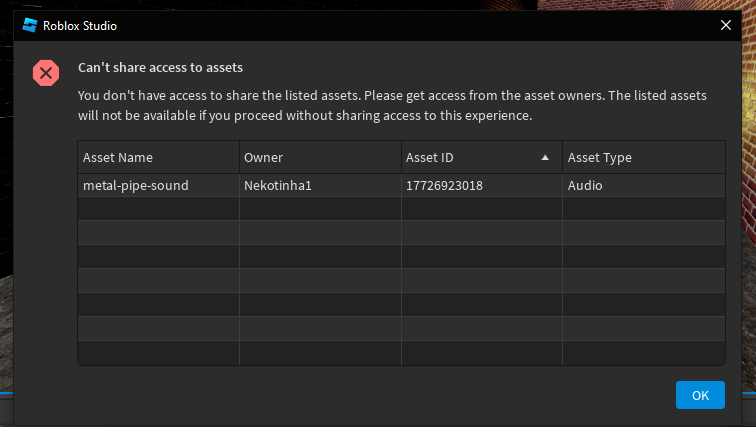Sort by Asset ID column header
The width and height of the screenshot is (756, 427).
coord(482,158)
